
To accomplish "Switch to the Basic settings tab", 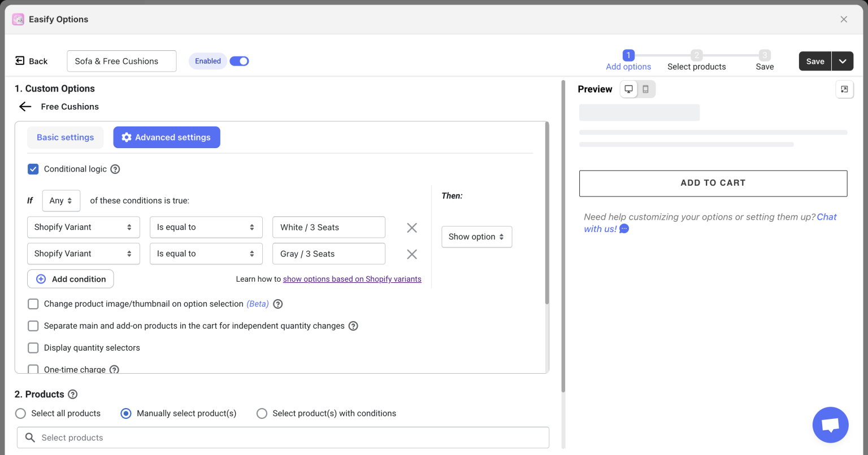I will [65, 137].
